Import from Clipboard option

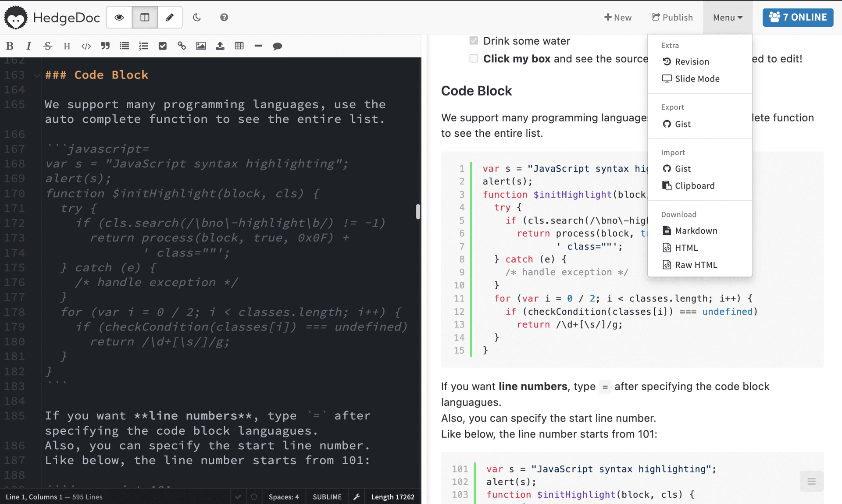point(695,185)
